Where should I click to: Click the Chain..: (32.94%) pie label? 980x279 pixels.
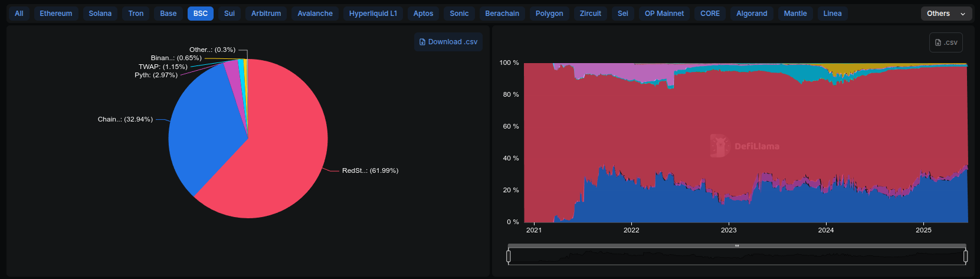pyautogui.click(x=125, y=119)
